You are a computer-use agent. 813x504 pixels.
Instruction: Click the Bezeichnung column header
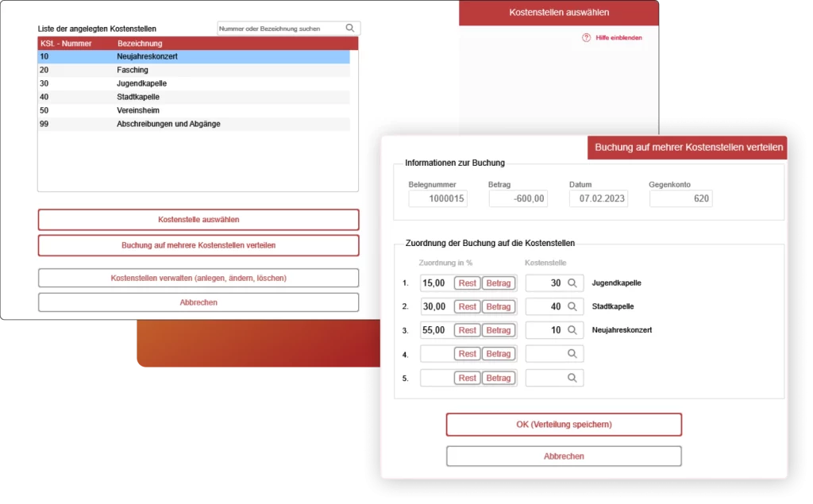pos(140,44)
